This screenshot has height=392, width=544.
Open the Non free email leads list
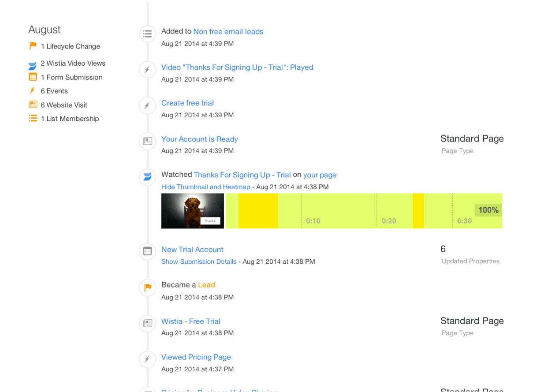click(228, 32)
